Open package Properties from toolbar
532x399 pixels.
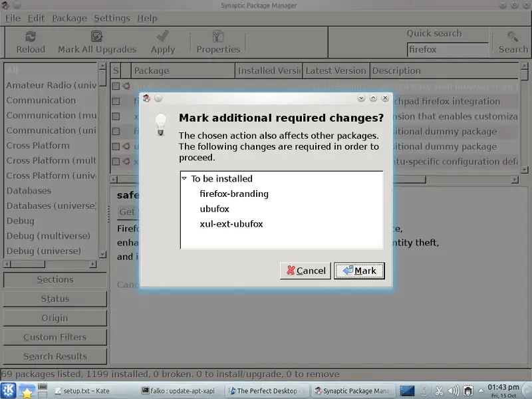point(218,43)
